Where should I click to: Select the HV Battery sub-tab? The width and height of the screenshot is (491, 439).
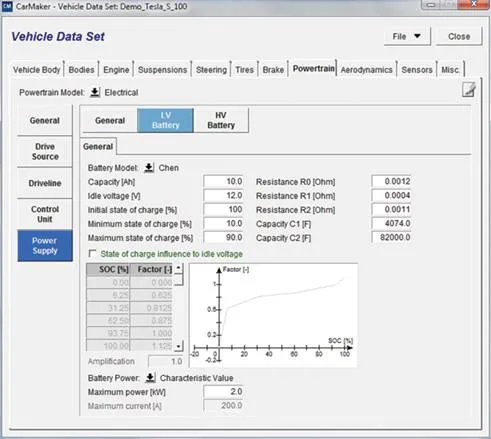point(221,120)
